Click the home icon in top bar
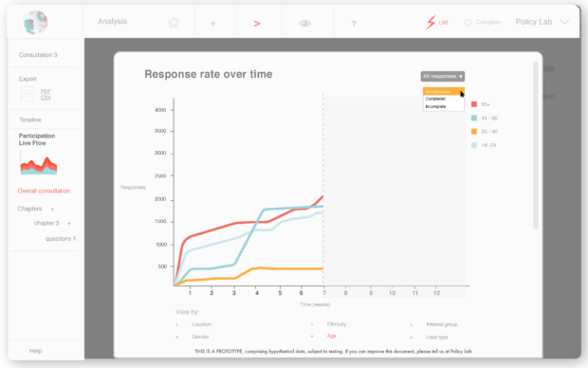The height and width of the screenshot is (368, 588). (174, 23)
